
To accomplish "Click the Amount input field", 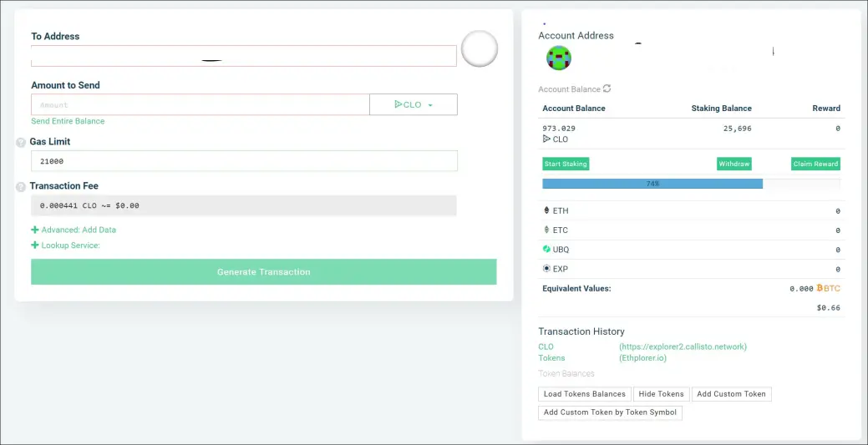I will coord(201,104).
